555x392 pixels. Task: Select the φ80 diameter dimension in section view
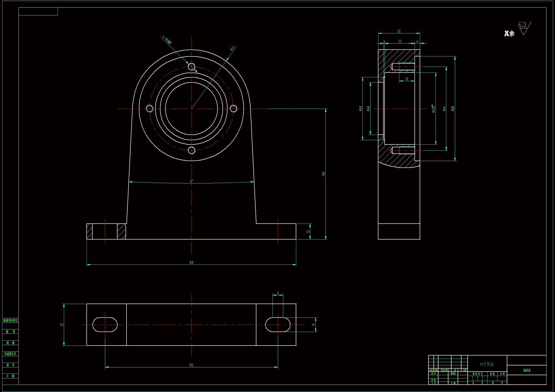[x=453, y=108]
